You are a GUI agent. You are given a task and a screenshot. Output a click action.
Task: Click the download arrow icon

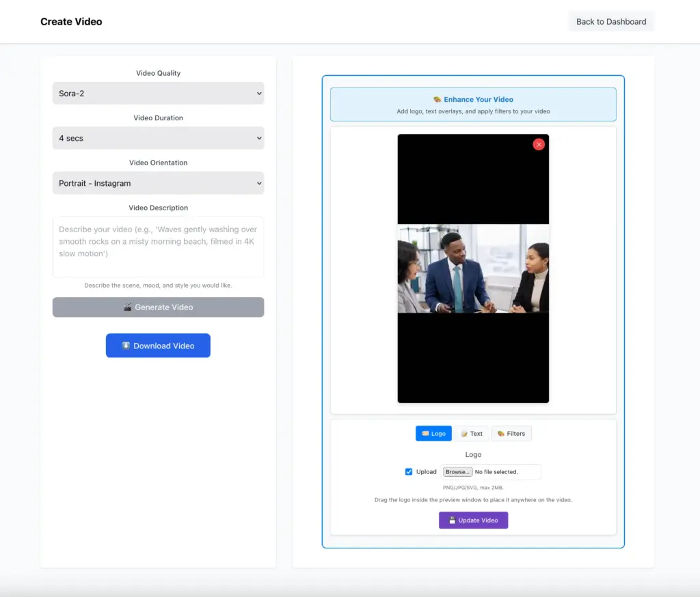(126, 346)
